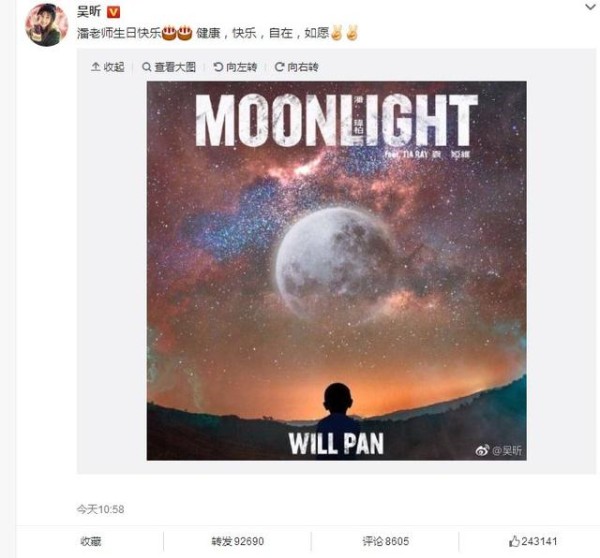Click the 收起 upward arrow icon
This screenshot has height=558, width=600.
pyautogui.click(x=95, y=67)
